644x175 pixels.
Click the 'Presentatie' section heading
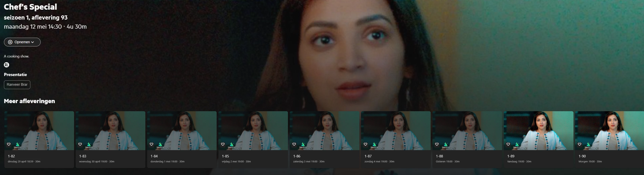click(x=15, y=74)
